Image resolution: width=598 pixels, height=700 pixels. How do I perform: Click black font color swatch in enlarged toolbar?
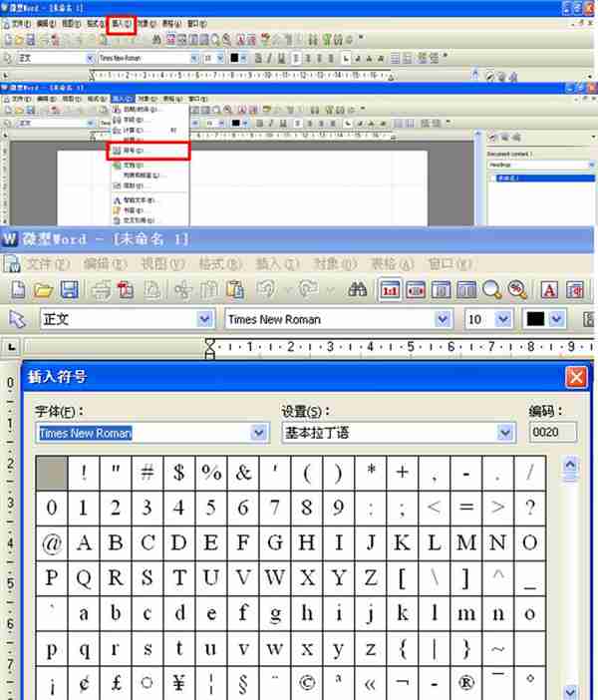535,319
